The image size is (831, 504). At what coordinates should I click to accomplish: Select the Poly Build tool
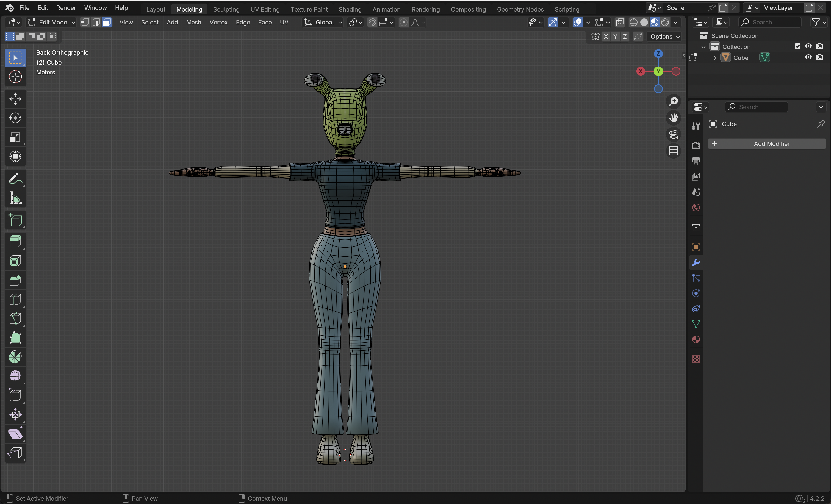tap(15, 338)
